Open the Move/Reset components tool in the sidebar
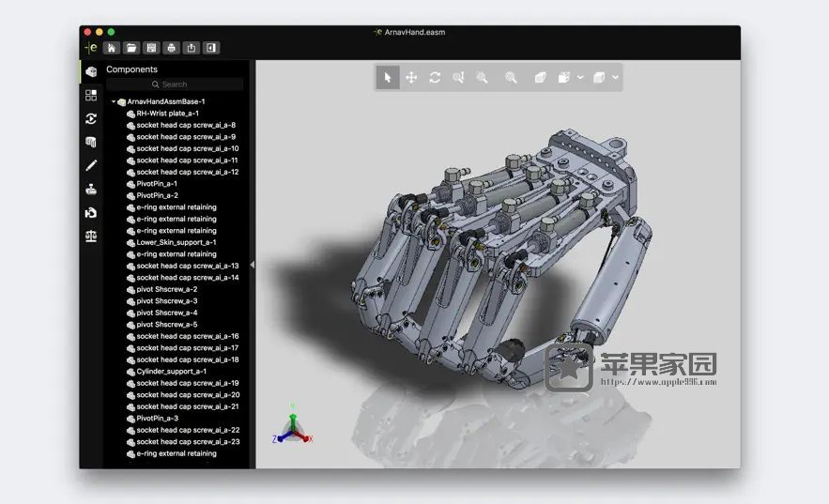The image size is (829, 504). [x=91, y=212]
